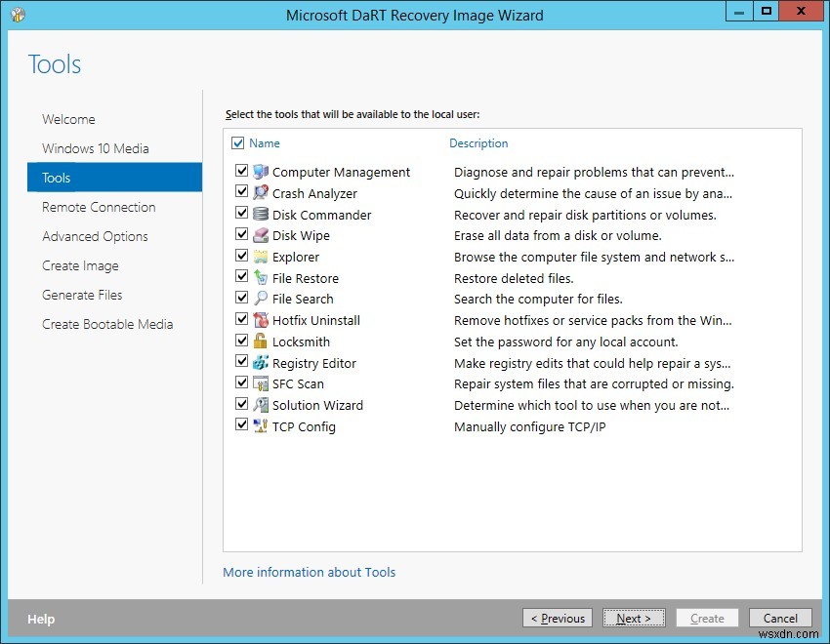830x644 pixels.
Task: Open the Windows 10 Media step
Action: [96, 148]
